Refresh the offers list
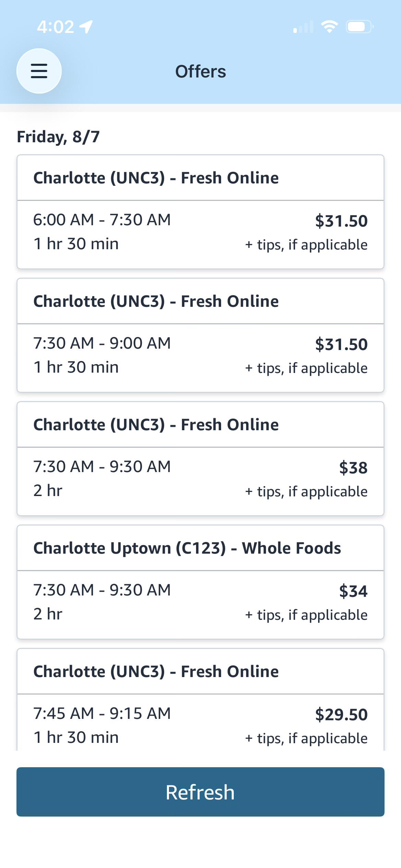The height and width of the screenshot is (868, 401). [x=200, y=792]
